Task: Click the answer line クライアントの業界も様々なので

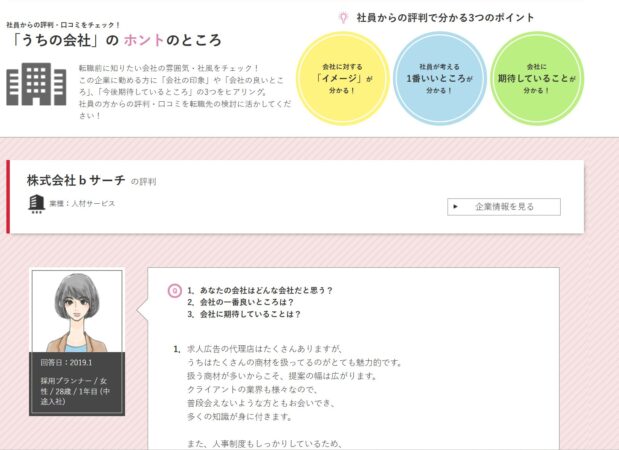Action: click(252, 390)
